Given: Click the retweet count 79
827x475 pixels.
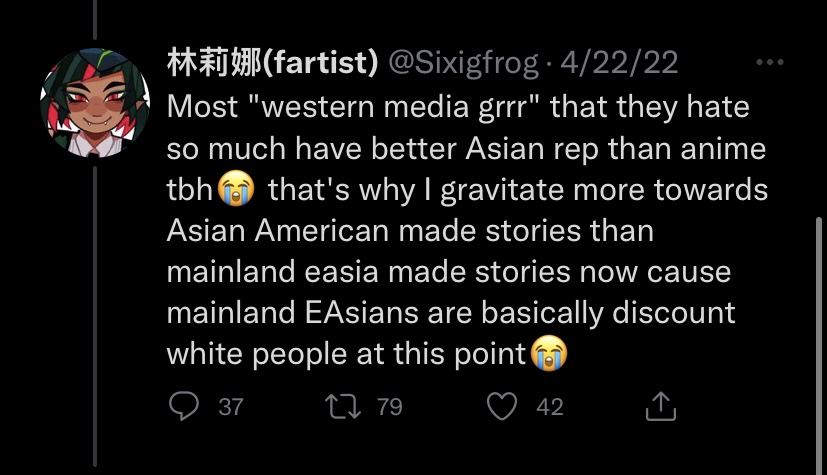Looking at the screenshot, I should [x=391, y=407].
